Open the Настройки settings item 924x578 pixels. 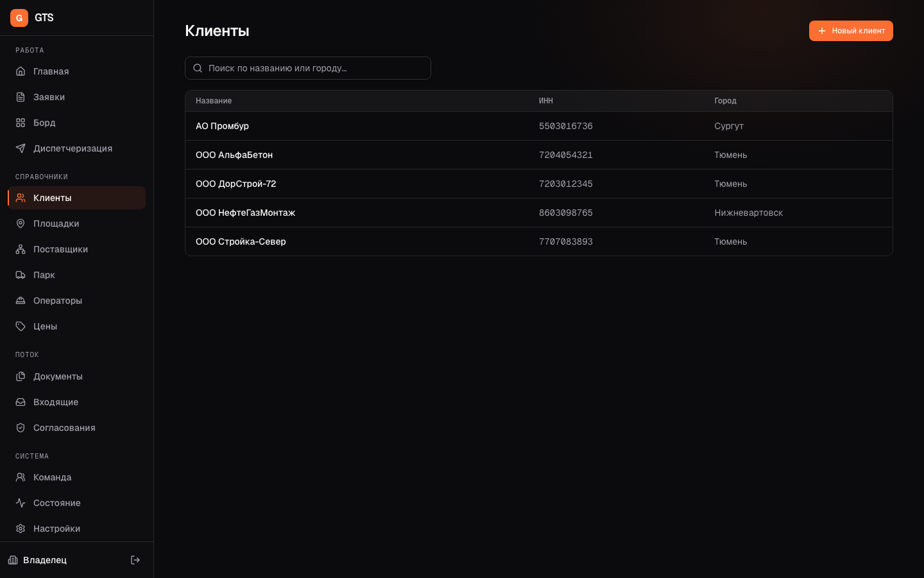point(76,529)
